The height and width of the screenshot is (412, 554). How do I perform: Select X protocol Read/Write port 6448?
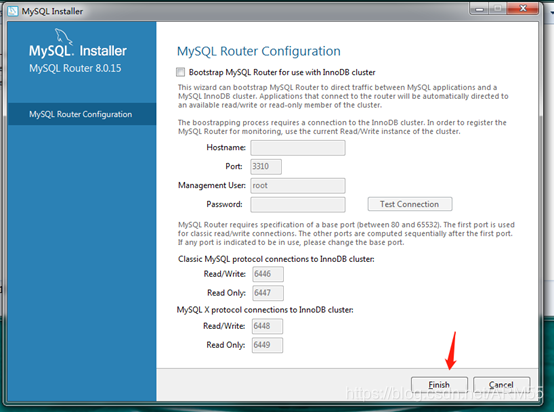coord(267,326)
